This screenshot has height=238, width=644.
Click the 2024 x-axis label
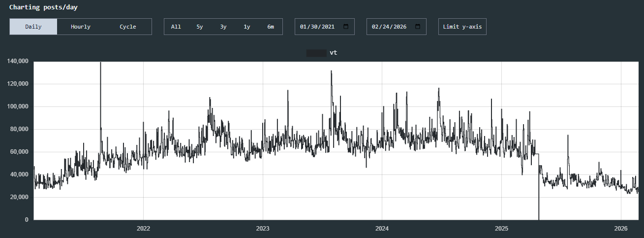coord(382,229)
